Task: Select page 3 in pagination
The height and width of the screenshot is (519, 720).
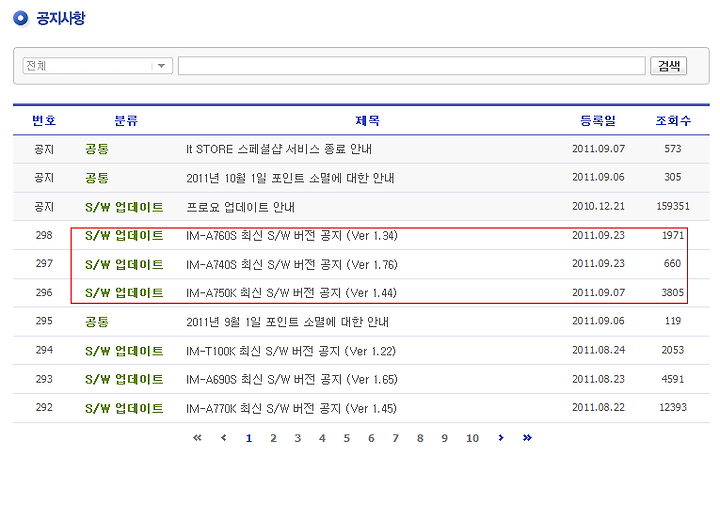Action: [298, 438]
